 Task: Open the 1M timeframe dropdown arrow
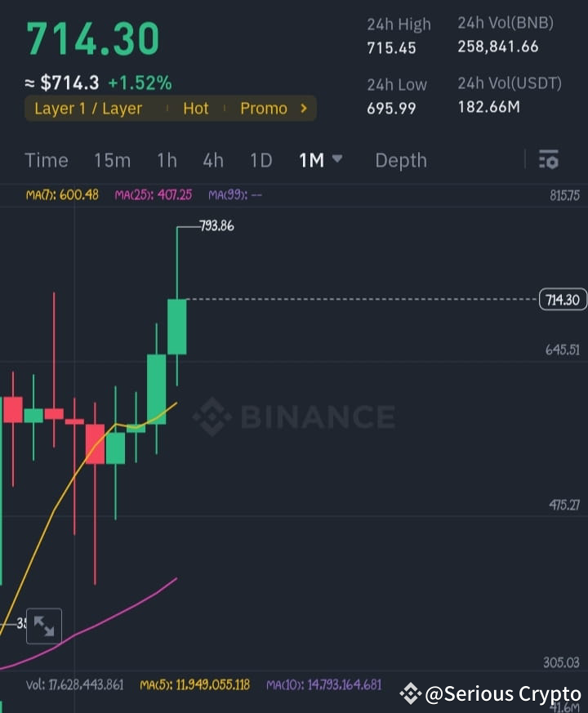336,160
